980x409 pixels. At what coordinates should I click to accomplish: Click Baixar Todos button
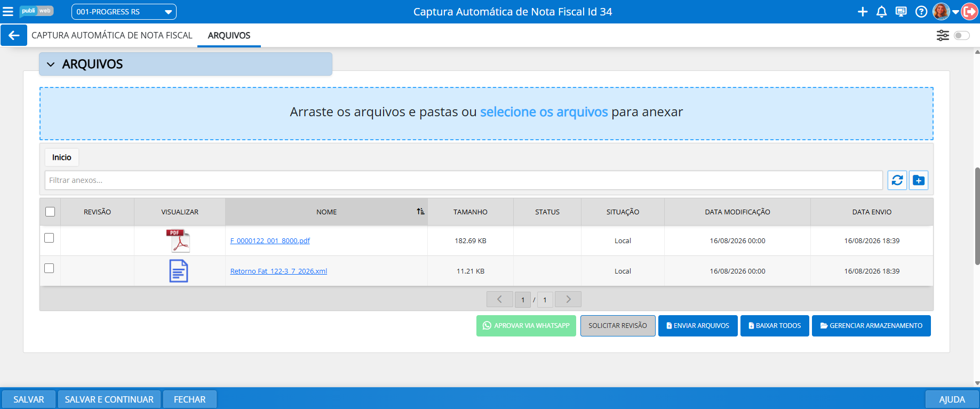point(775,326)
